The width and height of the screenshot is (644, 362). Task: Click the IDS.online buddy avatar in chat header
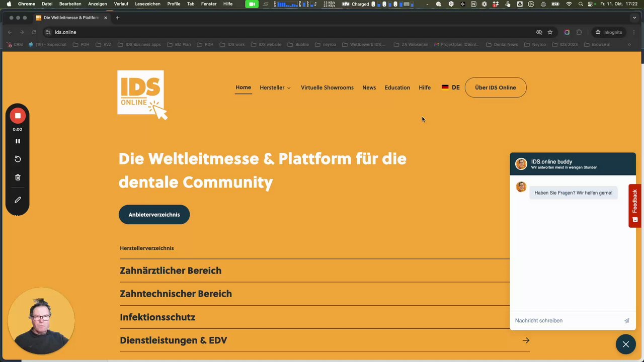tap(521, 164)
